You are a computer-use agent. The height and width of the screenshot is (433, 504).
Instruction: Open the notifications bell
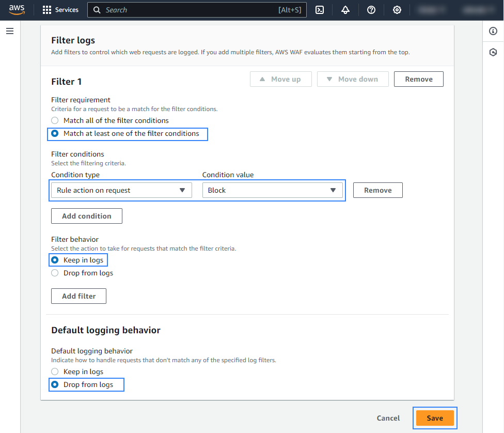point(345,10)
